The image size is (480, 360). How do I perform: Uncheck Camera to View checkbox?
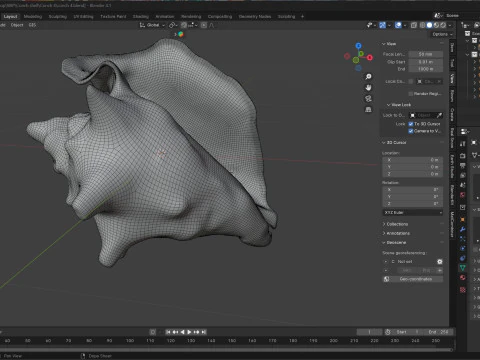[x=411, y=131]
